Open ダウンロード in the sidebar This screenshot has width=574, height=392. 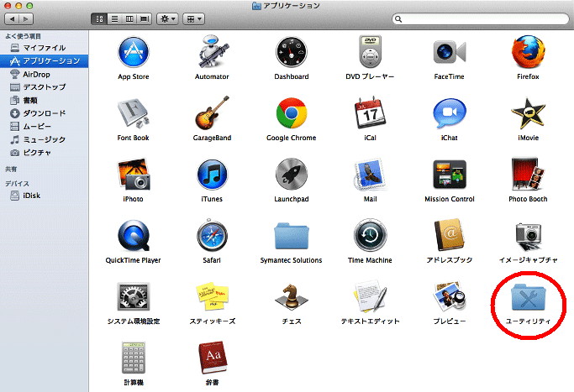click(44, 113)
